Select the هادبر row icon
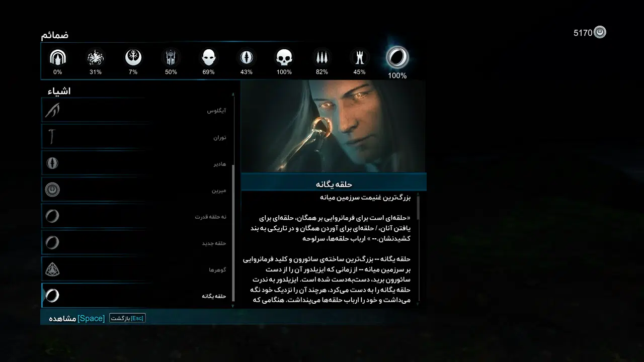Screen dimensions: 644x362 coord(52,163)
